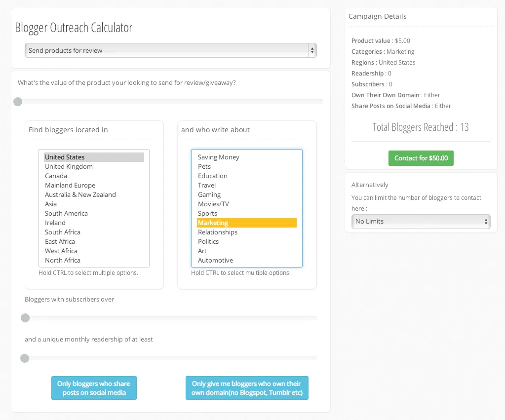Toggle 'Only bloggers who share posts on social media'
Viewport: 505px width, 420px height.
[x=94, y=388]
